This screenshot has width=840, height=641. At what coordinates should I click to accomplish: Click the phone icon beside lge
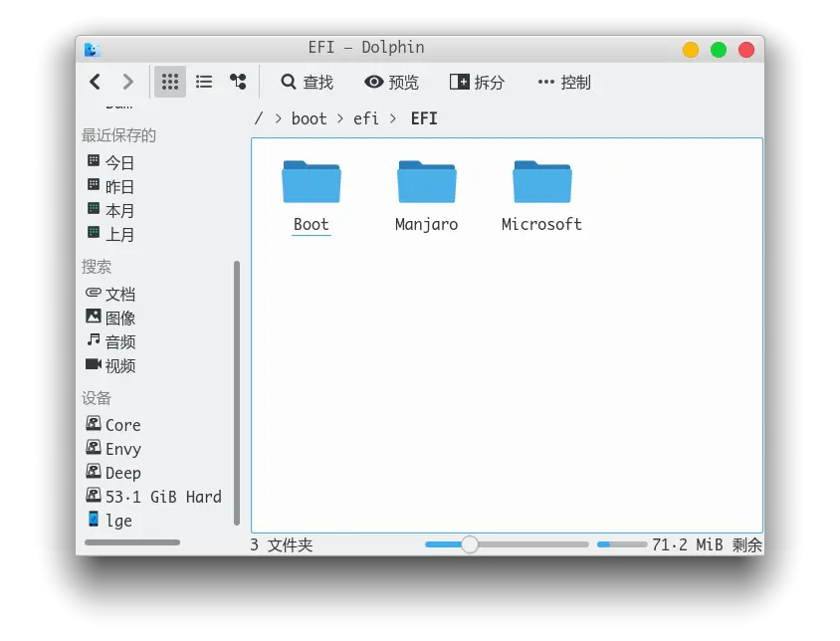pyautogui.click(x=94, y=519)
